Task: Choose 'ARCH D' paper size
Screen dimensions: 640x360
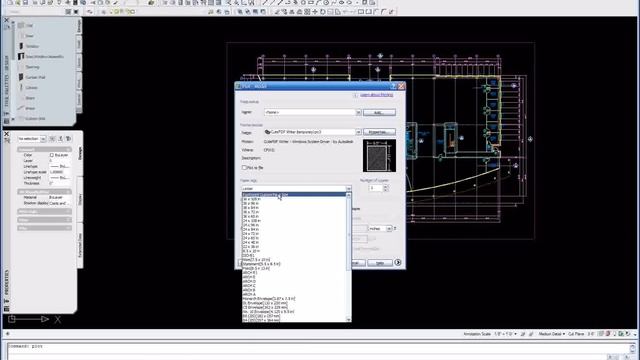Action: point(294,282)
